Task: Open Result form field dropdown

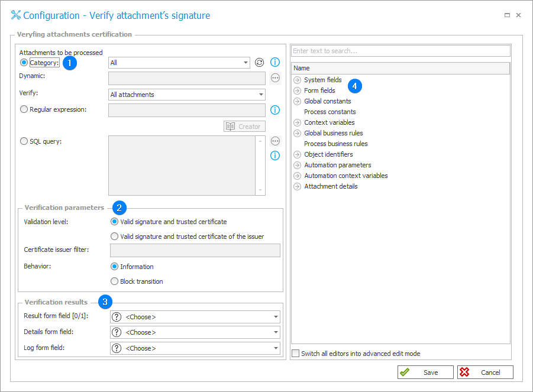Action: pos(195,317)
